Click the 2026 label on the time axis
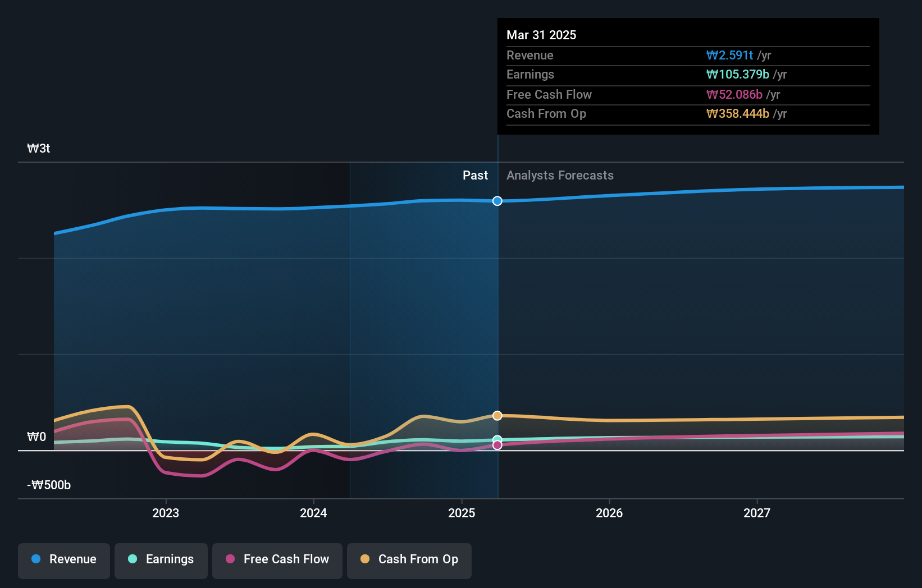 (x=609, y=513)
